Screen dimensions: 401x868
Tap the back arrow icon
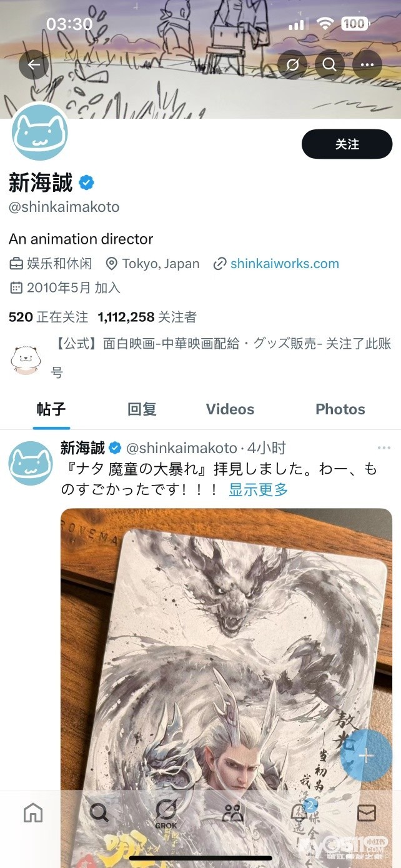34,64
